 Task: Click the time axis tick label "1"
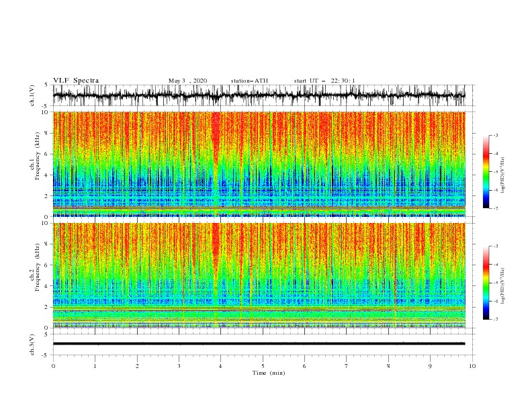tap(95, 366)
